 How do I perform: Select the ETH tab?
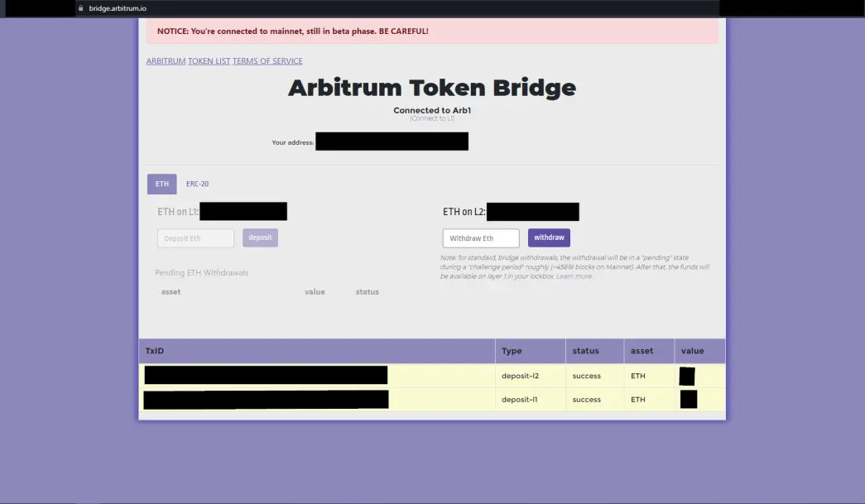pos(161,185)
